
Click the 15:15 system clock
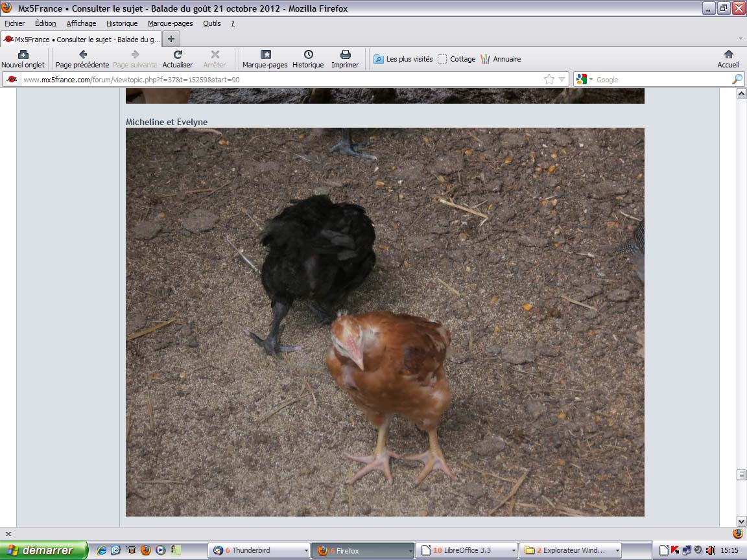pos(729,550)
